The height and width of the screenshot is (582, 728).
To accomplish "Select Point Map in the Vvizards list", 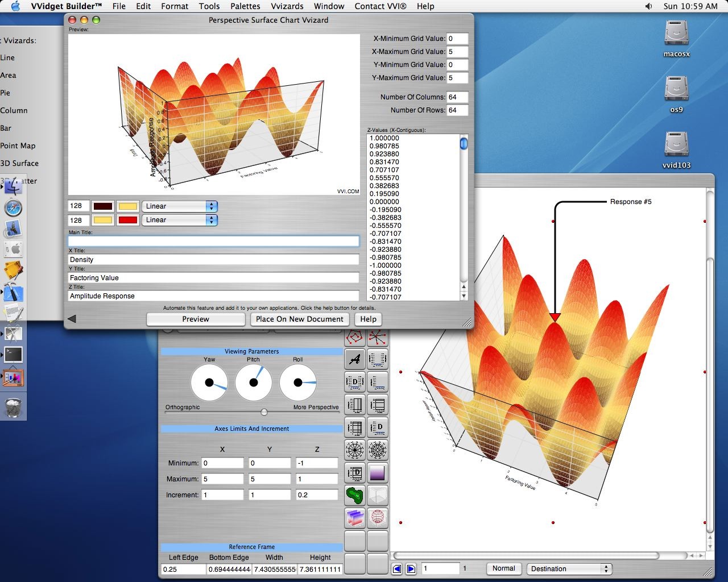I will 18,145.
